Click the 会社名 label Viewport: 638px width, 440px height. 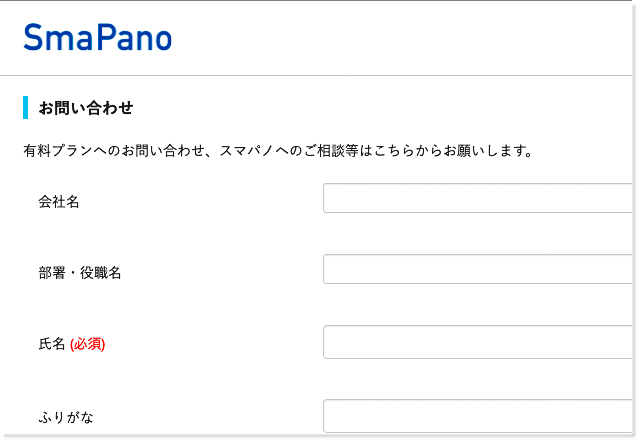coord(59,202)
